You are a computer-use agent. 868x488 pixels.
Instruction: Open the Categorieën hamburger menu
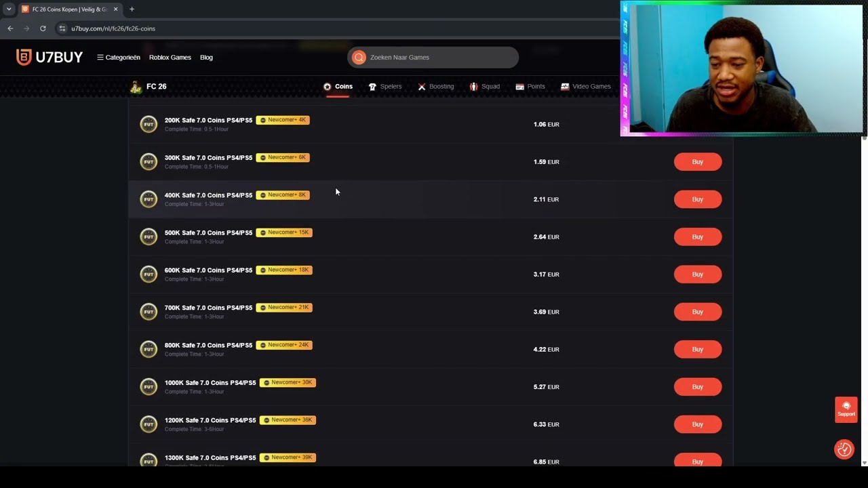click(x=118, y=58)
